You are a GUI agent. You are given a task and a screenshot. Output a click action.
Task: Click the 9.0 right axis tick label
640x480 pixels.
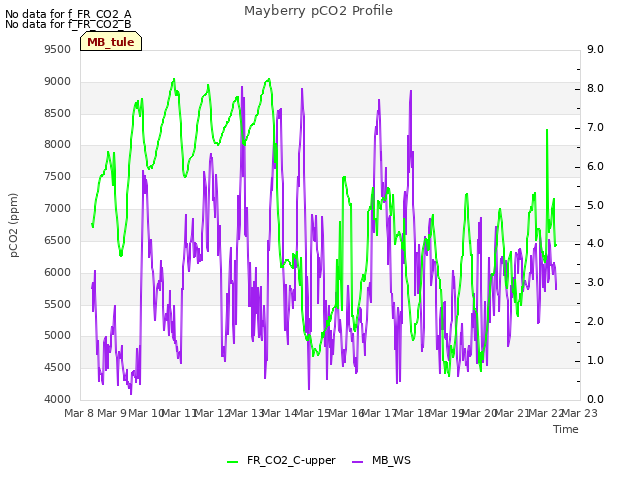[x=595, y=49]
